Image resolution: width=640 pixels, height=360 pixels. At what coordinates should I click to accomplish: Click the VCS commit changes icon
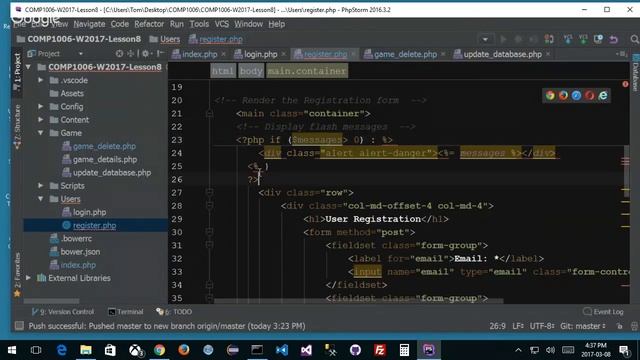point(583,39)
